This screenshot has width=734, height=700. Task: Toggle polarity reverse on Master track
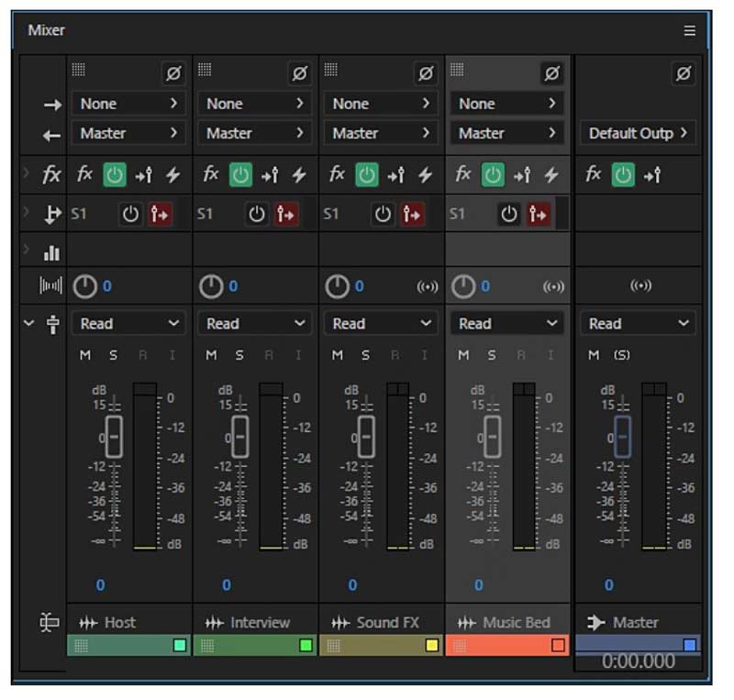[683, 73]
